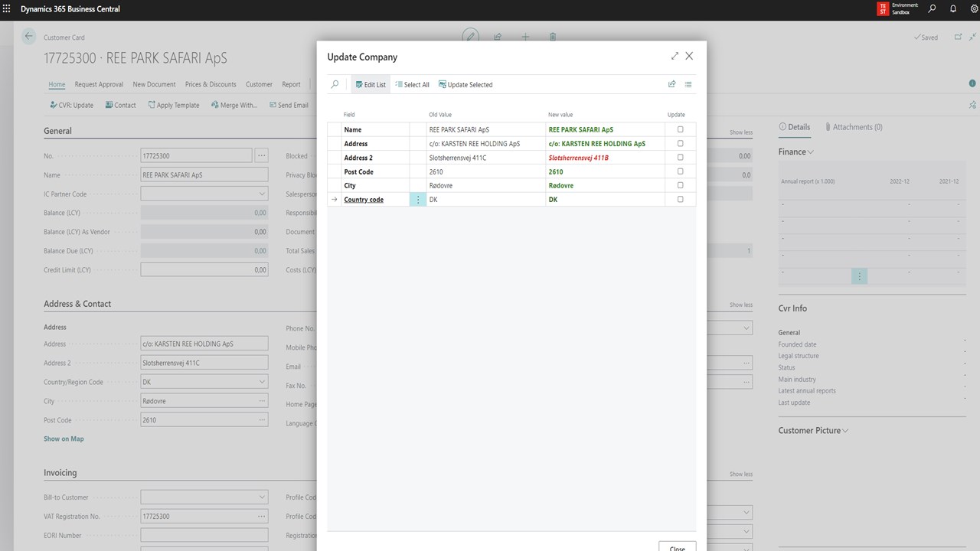
Task: Open the app launcher waffle menu
Action: point(7,9)
